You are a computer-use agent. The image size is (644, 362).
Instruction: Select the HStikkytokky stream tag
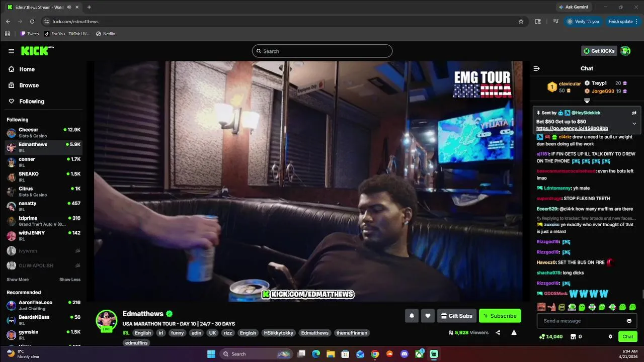[x=278, y=333]
